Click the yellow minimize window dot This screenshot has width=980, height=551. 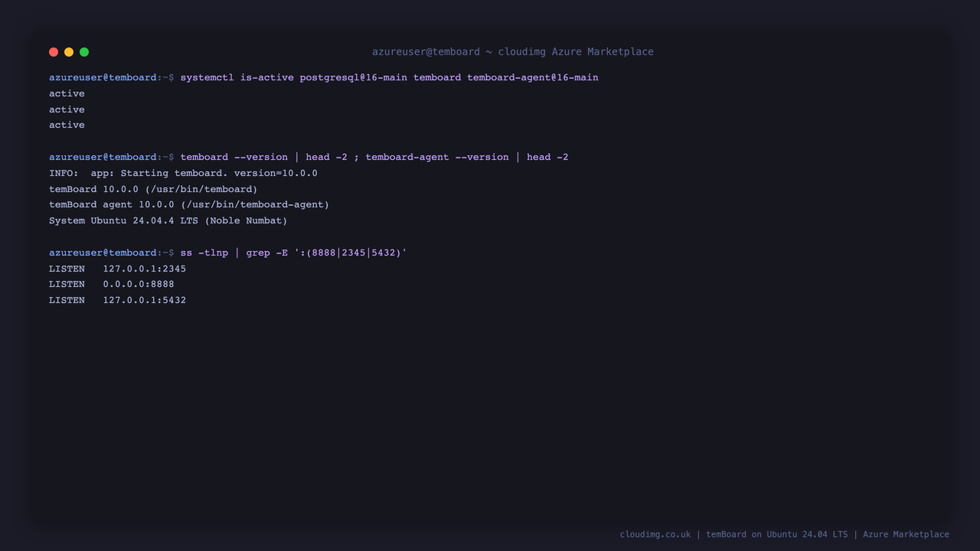69,52
